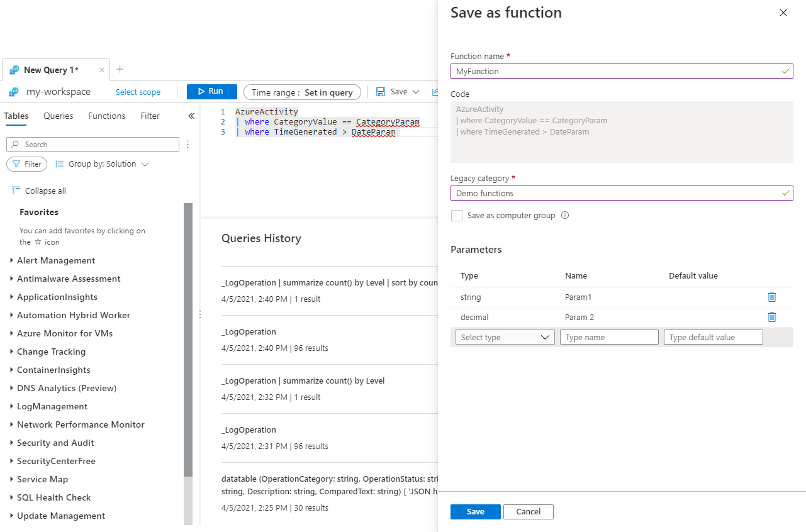Click the Type name input field
This screenshot has width=806, height=532.
(x=608, y=337)
